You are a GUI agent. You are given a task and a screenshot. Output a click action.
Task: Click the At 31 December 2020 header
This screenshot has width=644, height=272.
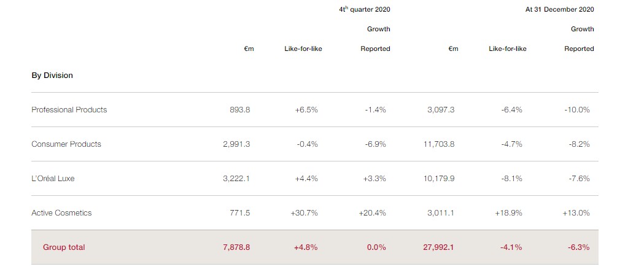click(559, 10)
